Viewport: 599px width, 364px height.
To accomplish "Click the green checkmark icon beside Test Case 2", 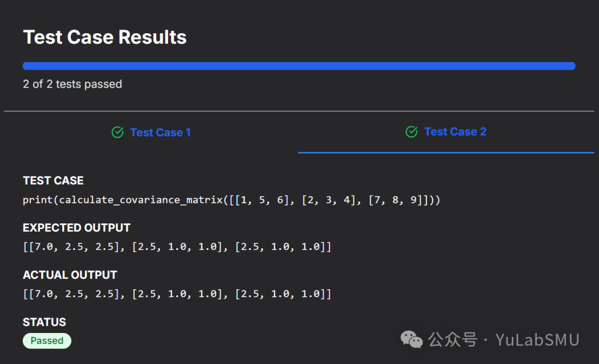I will (x=412, y=131).
